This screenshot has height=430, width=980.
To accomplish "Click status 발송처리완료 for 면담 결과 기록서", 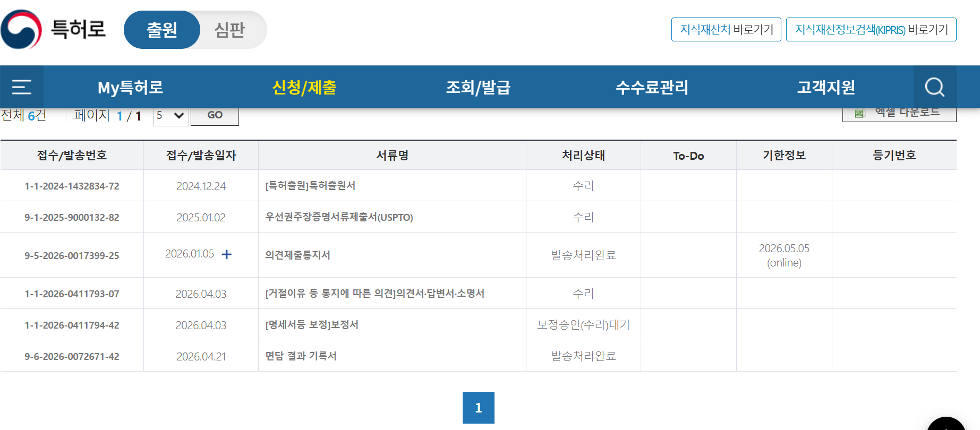I will pos(583,356).
